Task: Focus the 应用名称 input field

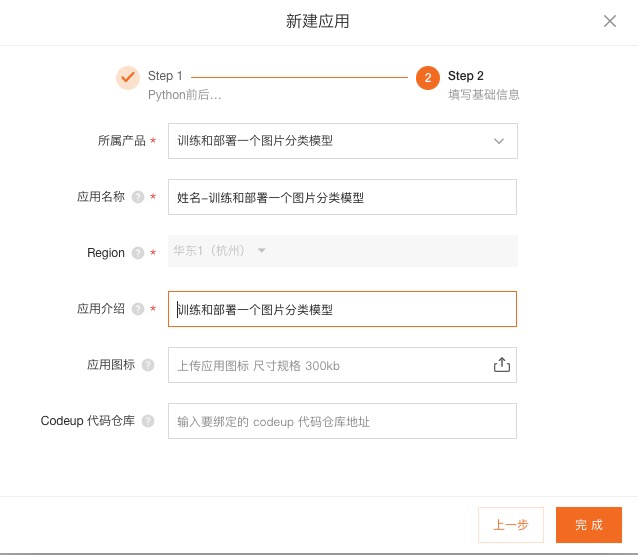Action: click(342, 197)
